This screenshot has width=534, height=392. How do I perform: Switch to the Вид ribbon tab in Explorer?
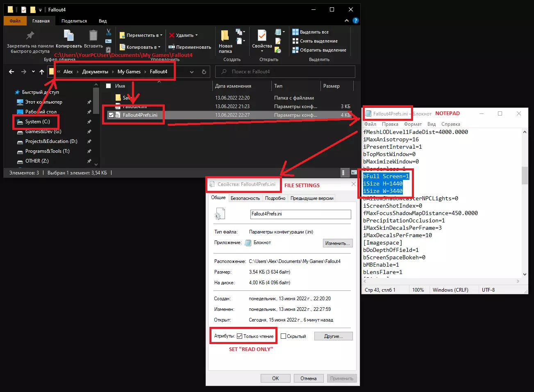coord(103,21)
